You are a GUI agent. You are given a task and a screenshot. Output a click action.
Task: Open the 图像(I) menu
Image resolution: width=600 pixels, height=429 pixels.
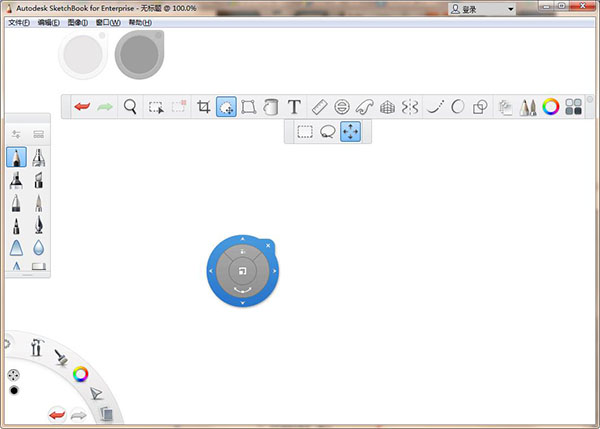click(77, 22)
